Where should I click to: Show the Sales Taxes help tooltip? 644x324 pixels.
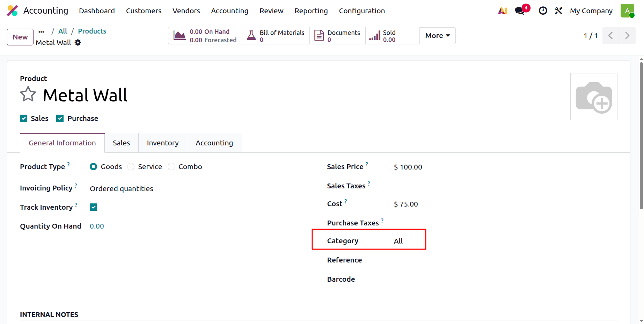tap(369, 183)
